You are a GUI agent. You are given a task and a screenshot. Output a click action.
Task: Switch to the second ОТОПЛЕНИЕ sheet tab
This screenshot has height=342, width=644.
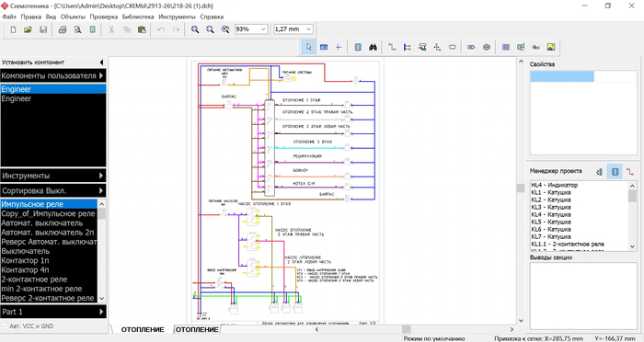click(197, 330)
